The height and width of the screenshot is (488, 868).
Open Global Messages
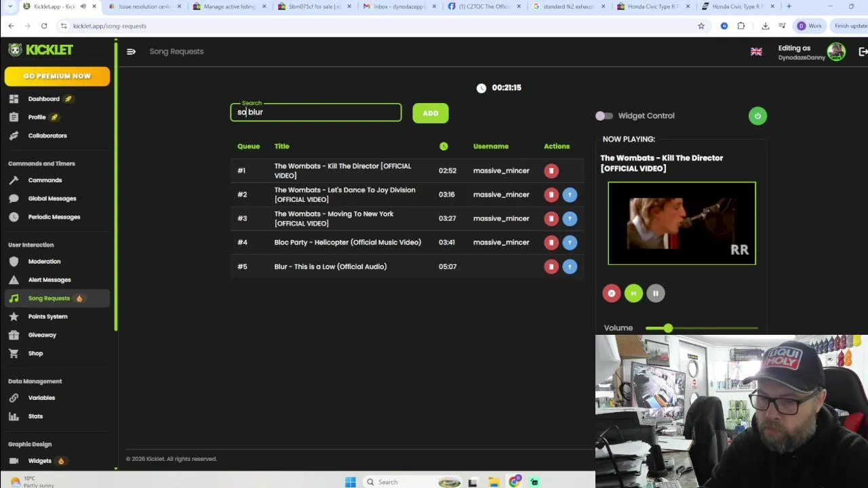click(52, 199)
